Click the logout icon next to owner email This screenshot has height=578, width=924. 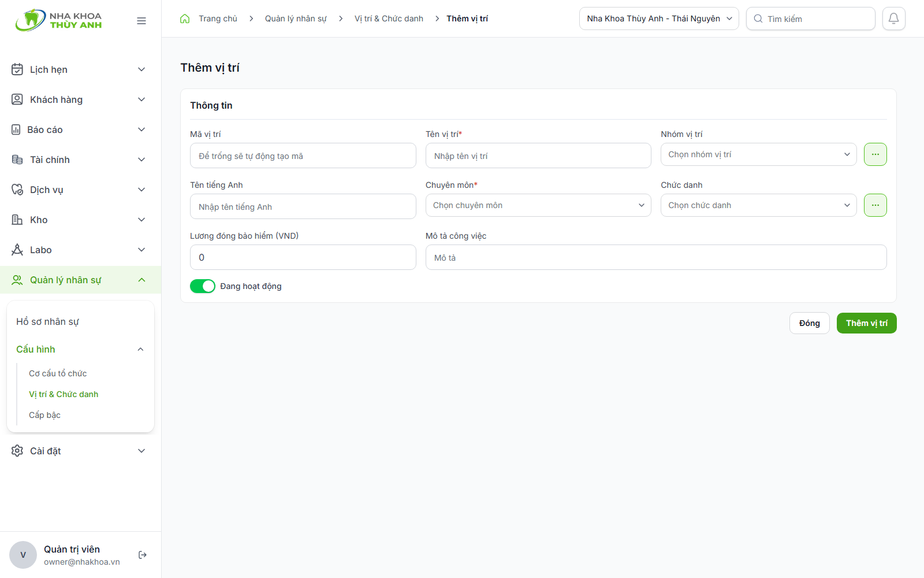pos(143,555)
